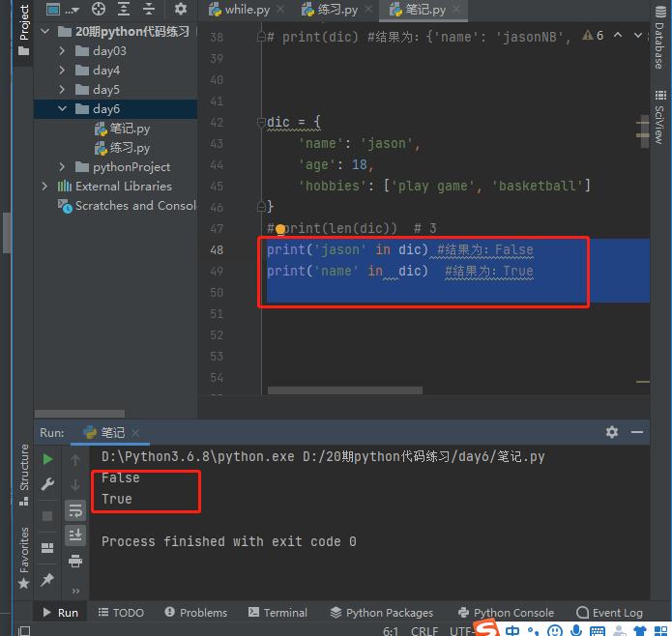Close the 笔记.py editor tab
672x636 pixels.
pyautogui.click(x=456, y=9)
